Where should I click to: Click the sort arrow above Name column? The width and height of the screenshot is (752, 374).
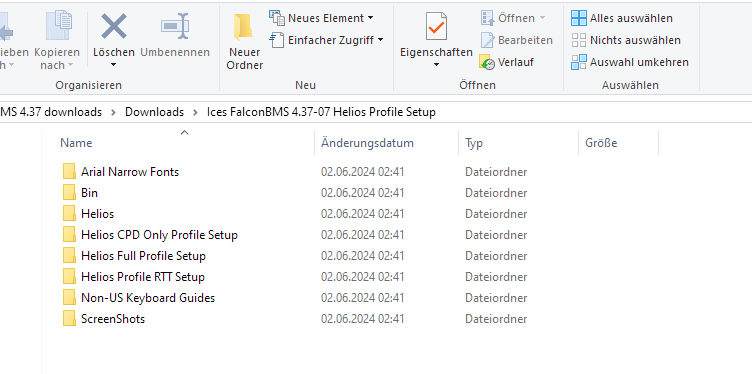(x=185, y=132)
